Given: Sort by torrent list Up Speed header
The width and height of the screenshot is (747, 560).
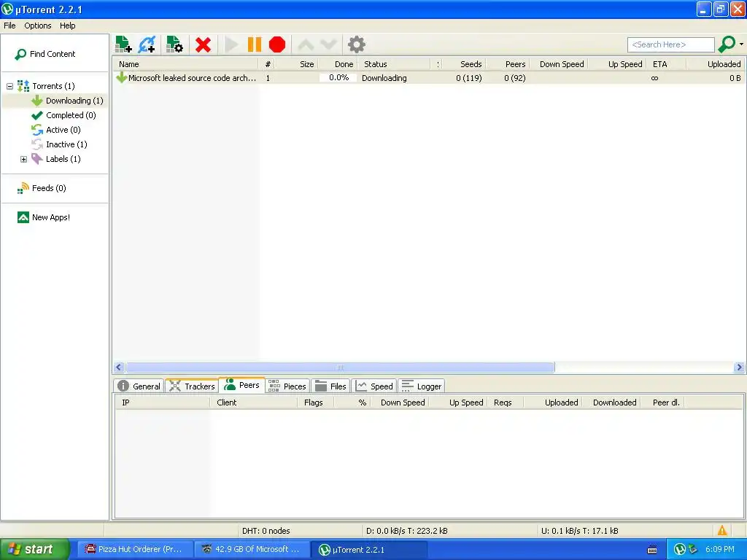Looking at the screenshot, I should pos(617,64).
